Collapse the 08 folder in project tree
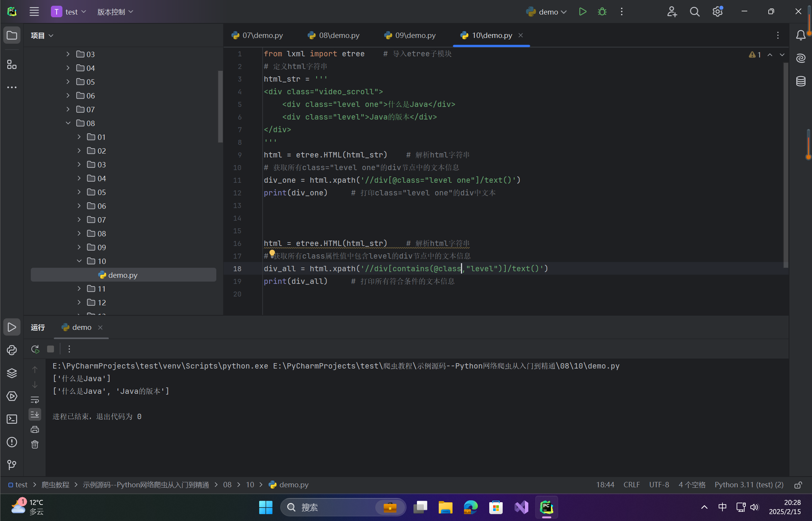The width and height of the screenshot is (812, 521). click(68, 123)
